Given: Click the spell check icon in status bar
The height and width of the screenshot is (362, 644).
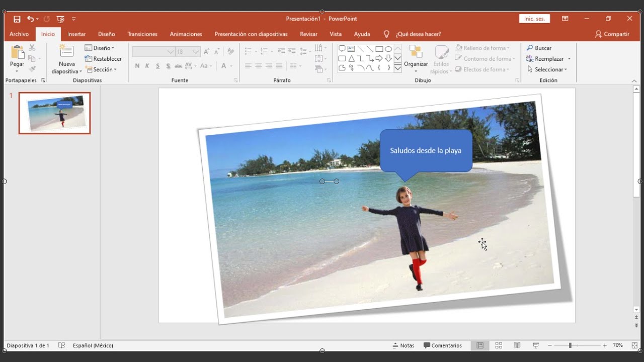Looking at the screenshot, I should 61,345.
